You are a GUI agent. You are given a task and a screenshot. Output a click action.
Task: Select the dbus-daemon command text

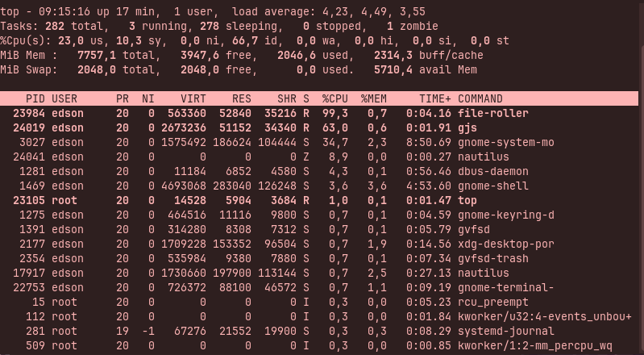pos(492,172)
